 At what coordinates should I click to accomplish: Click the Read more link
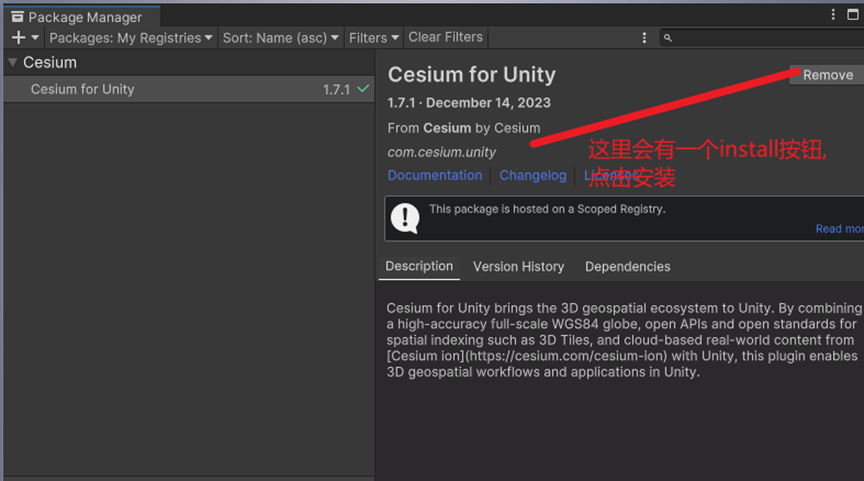click(840, 229)
